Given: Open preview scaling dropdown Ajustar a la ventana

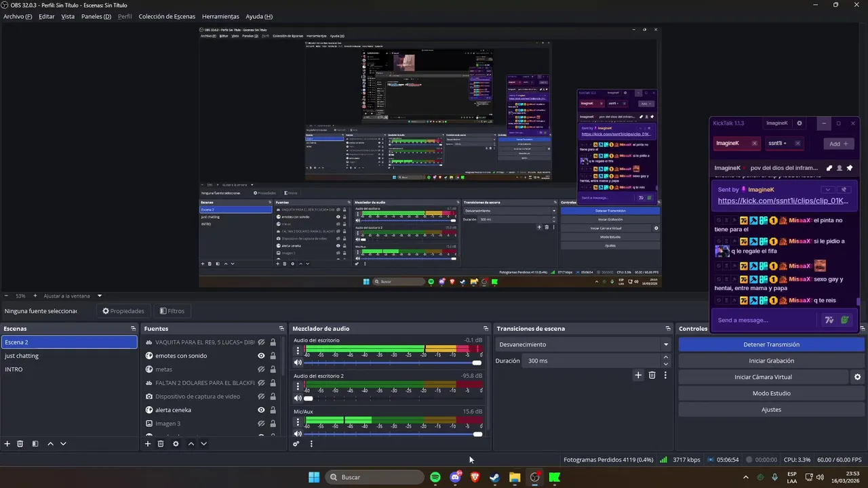Looking at the screenshot, I should [x=73, y=296].
